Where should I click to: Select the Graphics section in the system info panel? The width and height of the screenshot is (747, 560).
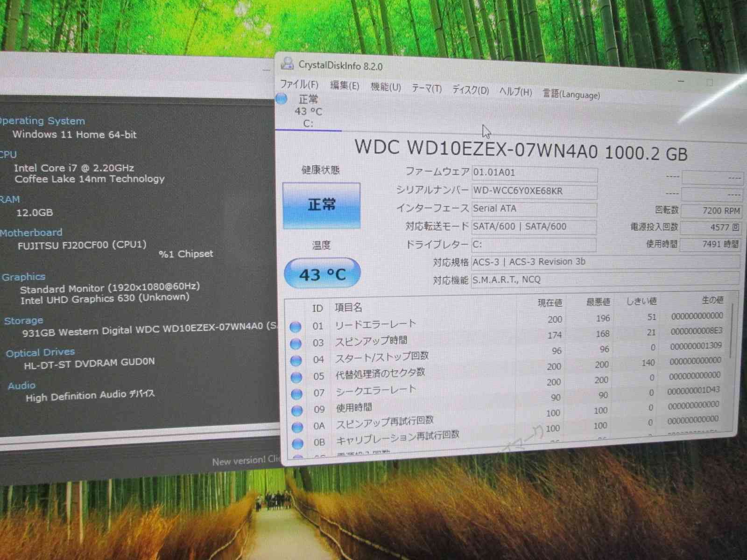click(24, 276)
